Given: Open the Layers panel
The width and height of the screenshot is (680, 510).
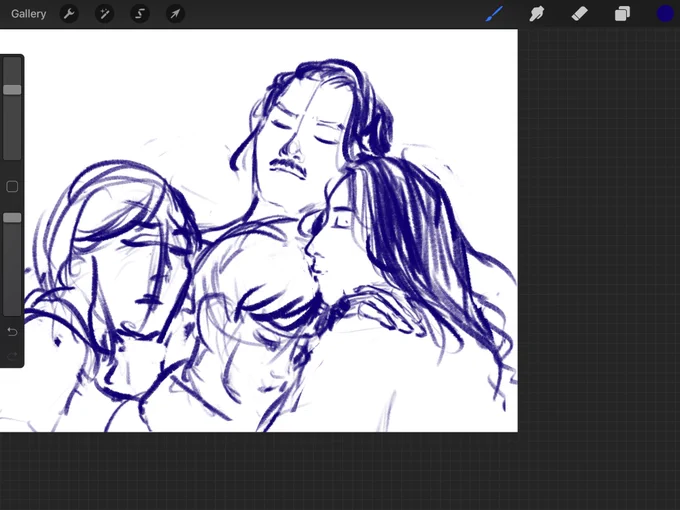Looking at the screenshot, I should point(622,14).
